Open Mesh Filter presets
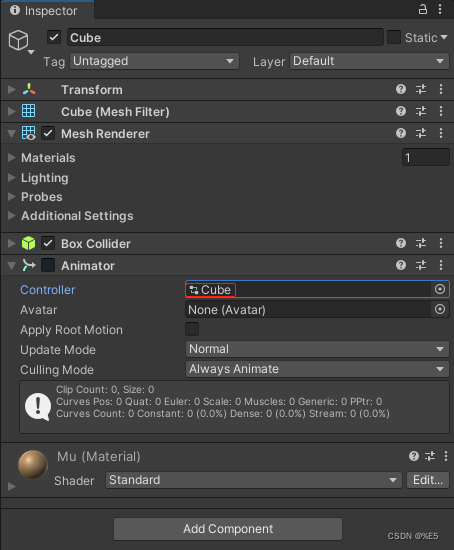This screenshot has height=550, width=454. pyautogui.click(x=421, y=111)
